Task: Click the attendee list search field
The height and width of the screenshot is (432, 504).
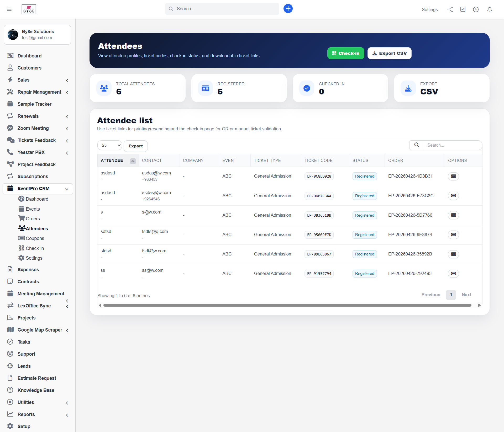Action: click(453, 145)
